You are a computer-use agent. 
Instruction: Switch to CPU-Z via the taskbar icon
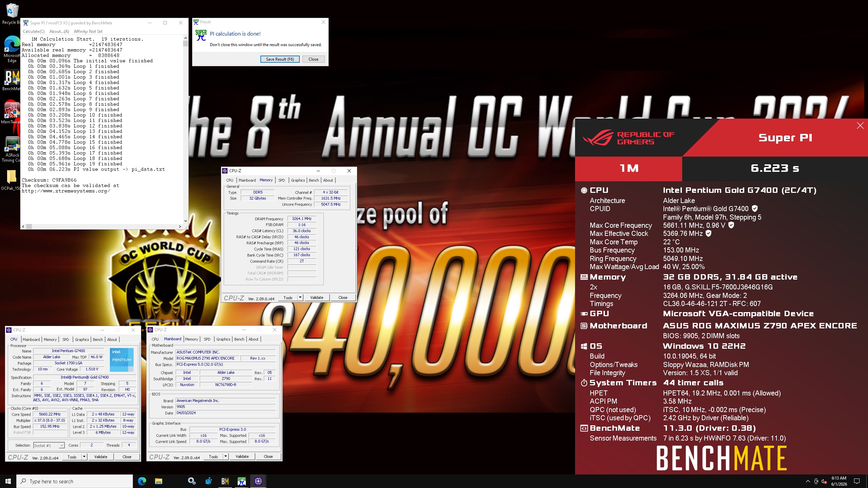pos(258,481)
